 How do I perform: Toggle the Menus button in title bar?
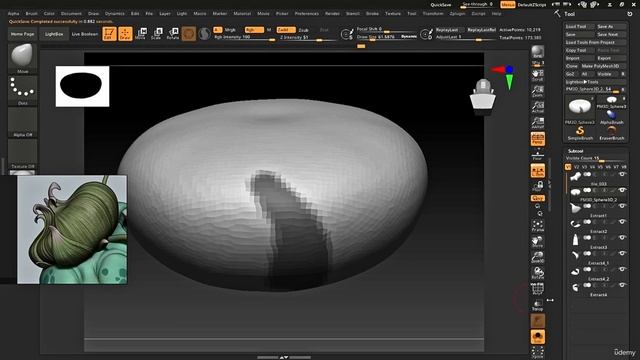point(507,4)
